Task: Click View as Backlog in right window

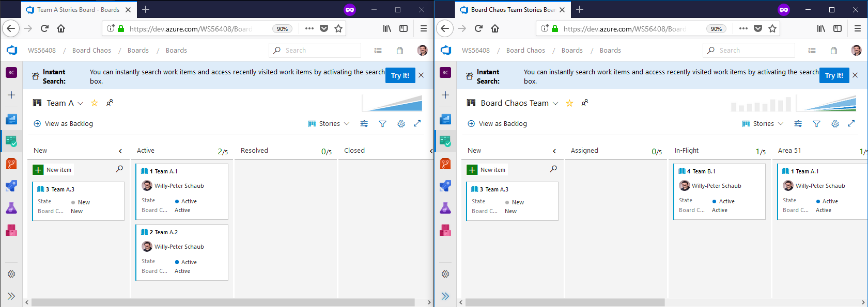Action: [497, 124]
